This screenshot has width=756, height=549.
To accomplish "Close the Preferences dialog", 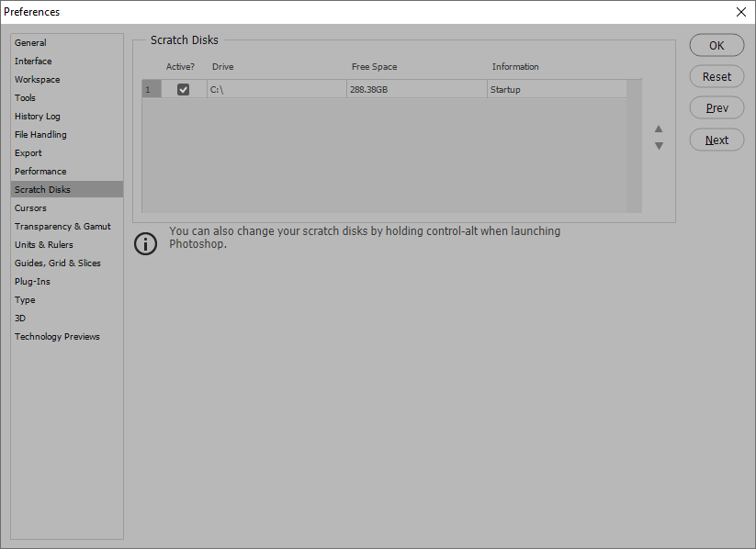I will [741, 12].
